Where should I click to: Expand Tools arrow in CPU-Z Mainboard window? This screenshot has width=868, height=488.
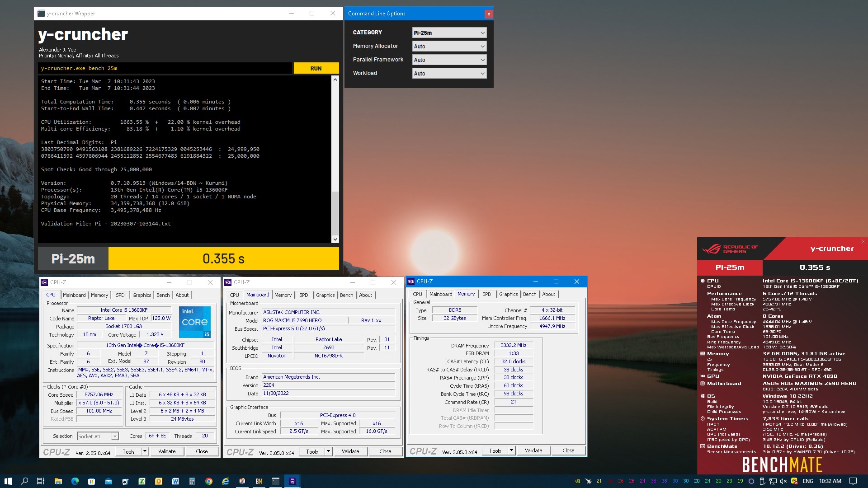pos(328,451)
